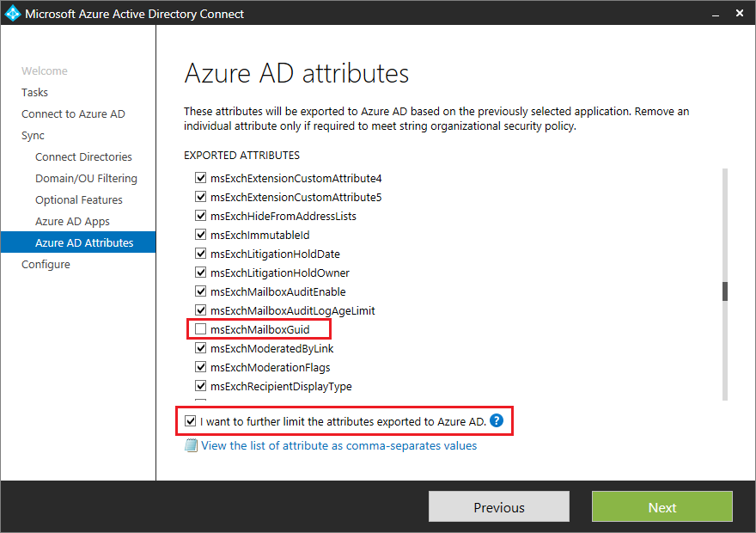756x533 pixels.
Task: Go back with the Previous button
Action: (499, 506)
